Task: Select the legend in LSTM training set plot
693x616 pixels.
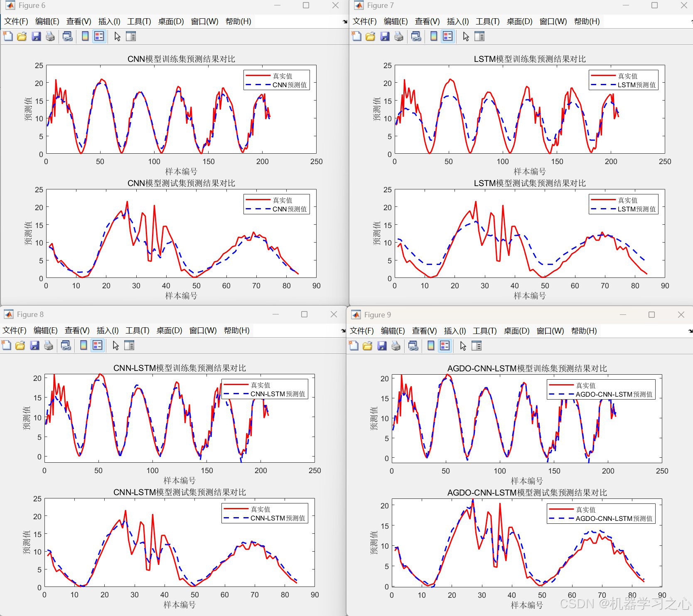Action: [624, 80]
